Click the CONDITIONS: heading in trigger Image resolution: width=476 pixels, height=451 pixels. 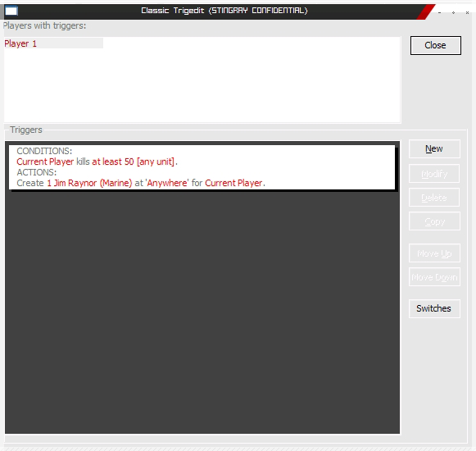click(44, 151)
